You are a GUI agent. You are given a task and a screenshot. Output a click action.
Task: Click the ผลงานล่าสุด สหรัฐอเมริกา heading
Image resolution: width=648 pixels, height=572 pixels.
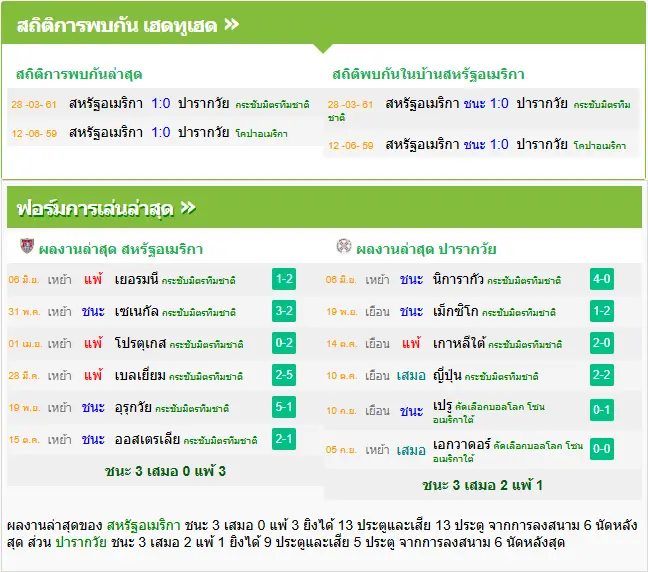(x=121, y=249)
